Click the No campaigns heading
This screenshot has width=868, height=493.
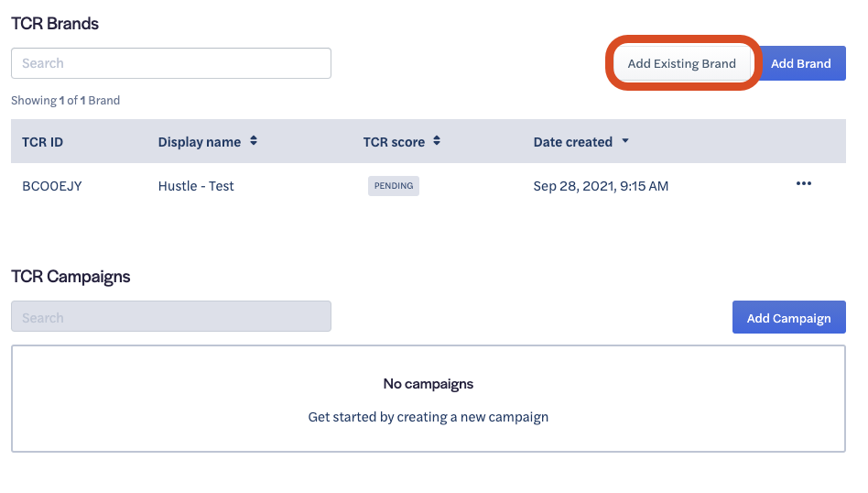428,384
